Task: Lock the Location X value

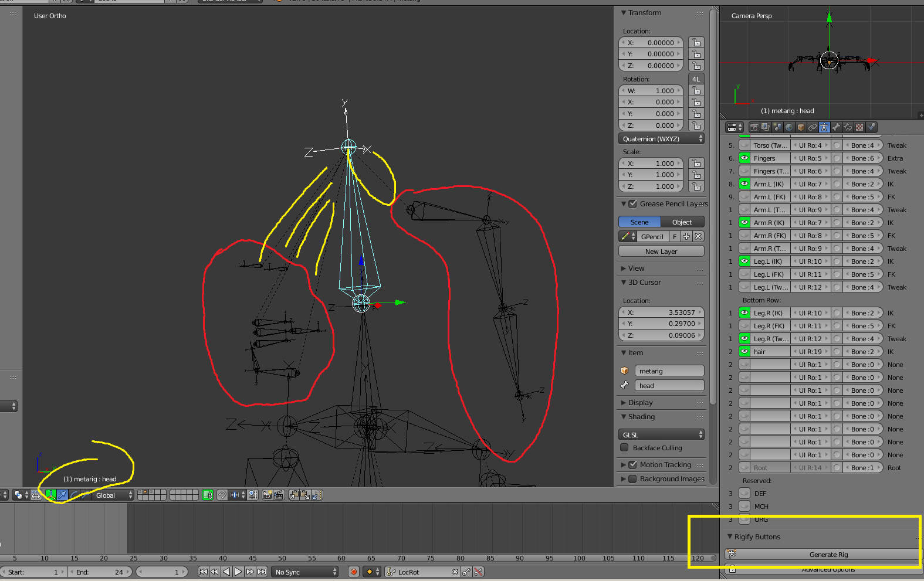Action: tap(696, 43)
